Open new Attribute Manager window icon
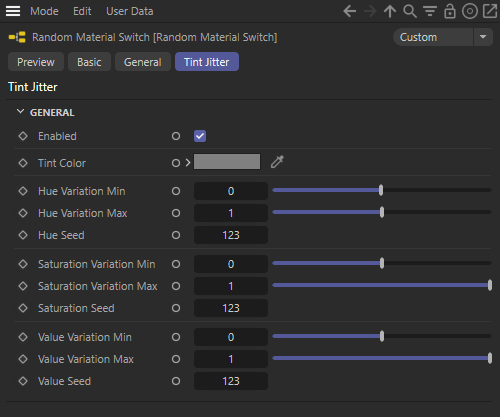 point(490,11)
